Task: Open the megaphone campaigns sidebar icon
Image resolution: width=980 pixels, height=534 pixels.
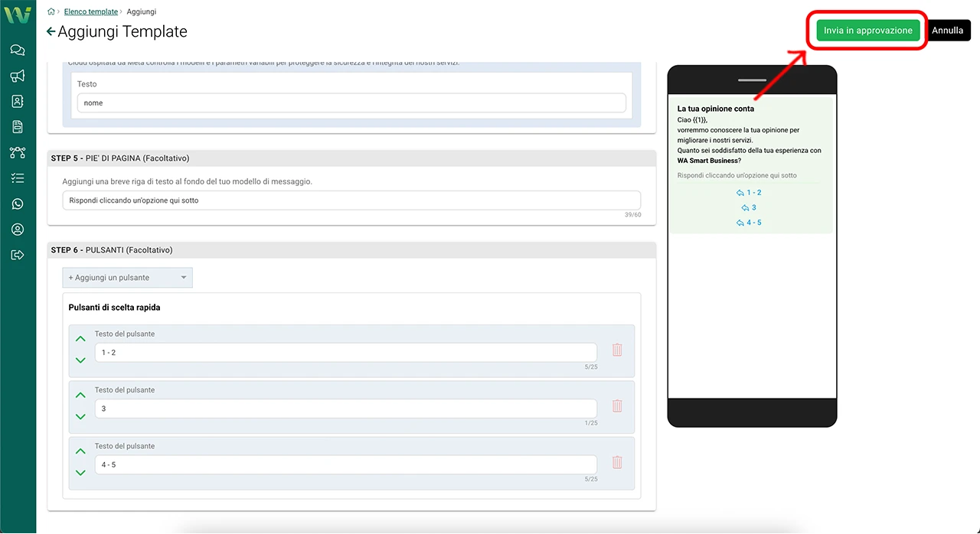Action: pyautogui.click(x=18, y=76)
